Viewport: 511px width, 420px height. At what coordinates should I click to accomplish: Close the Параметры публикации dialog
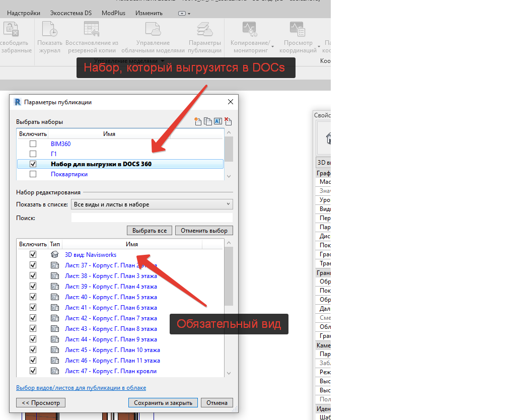click(x=231, y=102)
